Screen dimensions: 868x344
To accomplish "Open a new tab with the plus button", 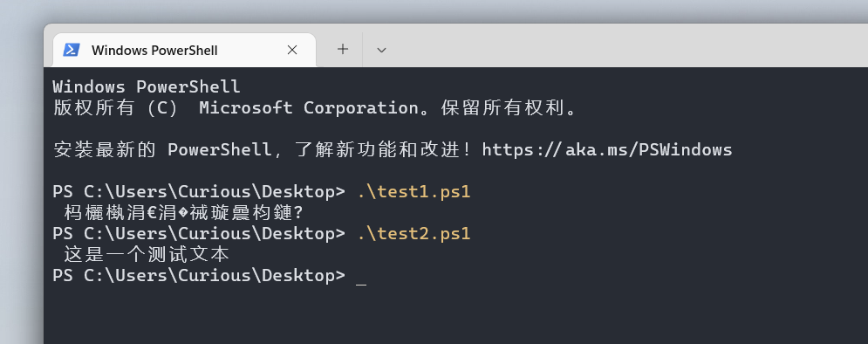I will coord(343,49).
